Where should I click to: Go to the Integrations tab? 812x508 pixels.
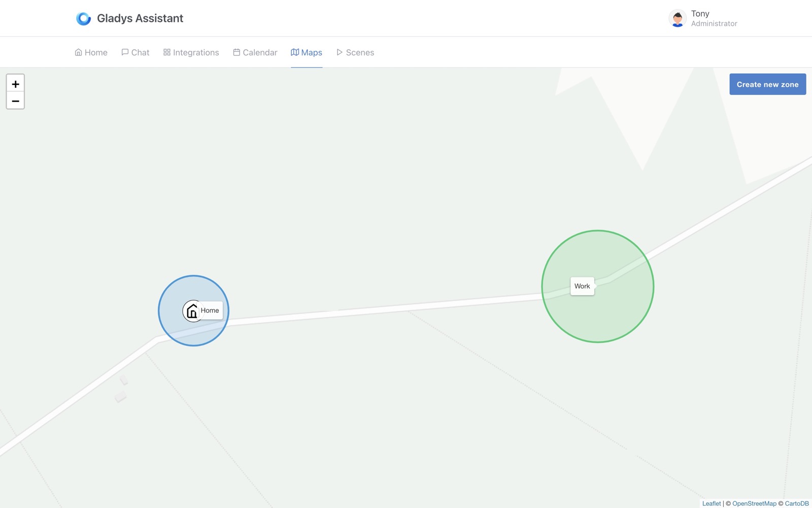(191, 52)
